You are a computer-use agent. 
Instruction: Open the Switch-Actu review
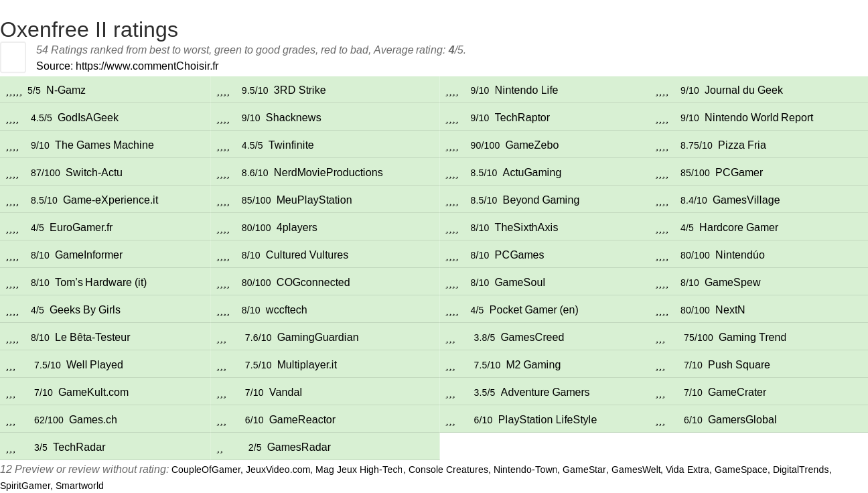click(94, 172)
